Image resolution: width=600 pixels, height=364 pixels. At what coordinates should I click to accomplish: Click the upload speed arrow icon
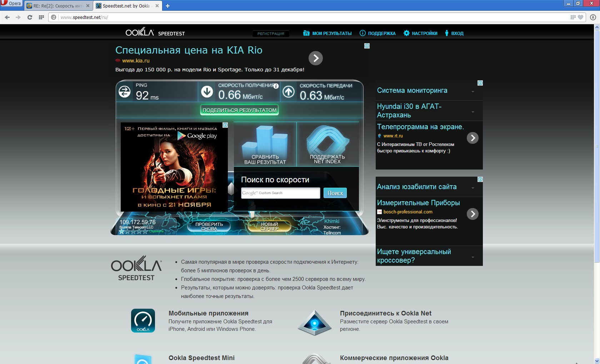pyautogui.click(x=289, y=92)
